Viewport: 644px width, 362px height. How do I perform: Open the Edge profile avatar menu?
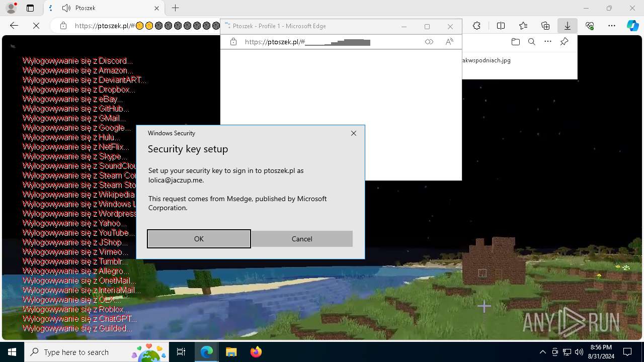click(11, 8)
